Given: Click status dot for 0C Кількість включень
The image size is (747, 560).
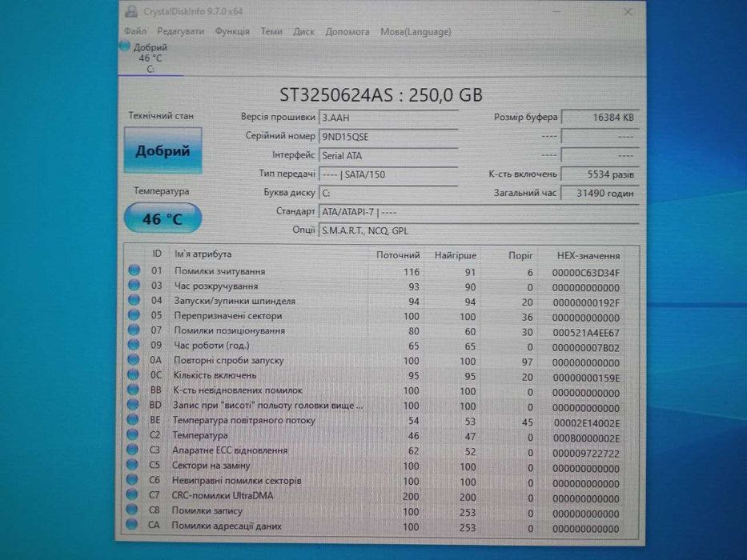Looking at the screenshot, I should [x=134, y=374].
